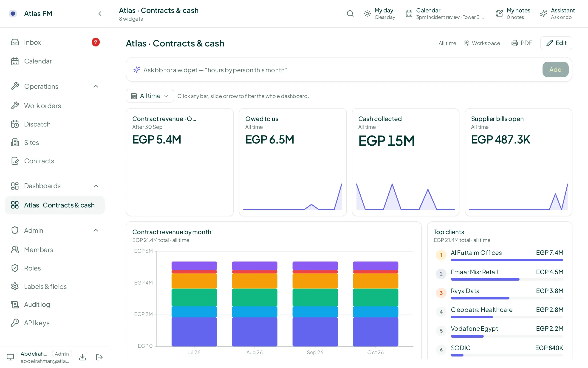588x368 pixels.
Task: Click the Admin role badge
Action: (x=62, y=354)
